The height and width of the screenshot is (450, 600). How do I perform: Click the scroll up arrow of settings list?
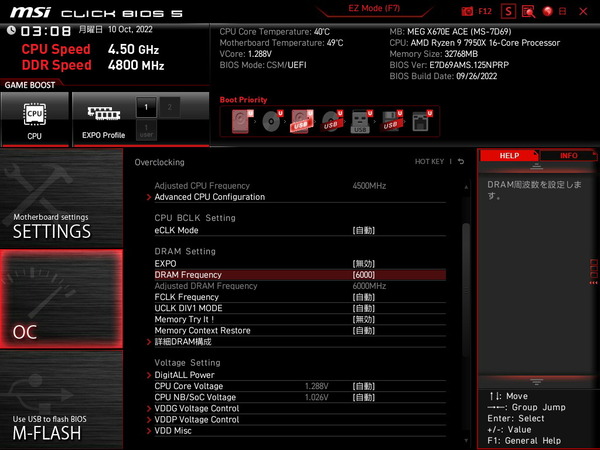[x=466, y=187]
